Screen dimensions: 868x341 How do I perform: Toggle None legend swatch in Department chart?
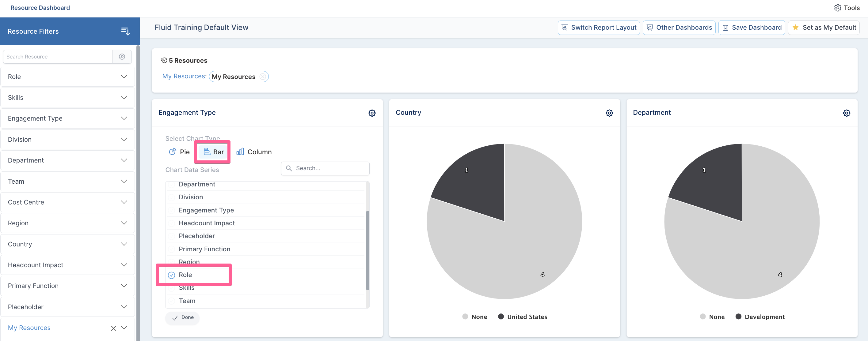[x=702, y=317]
